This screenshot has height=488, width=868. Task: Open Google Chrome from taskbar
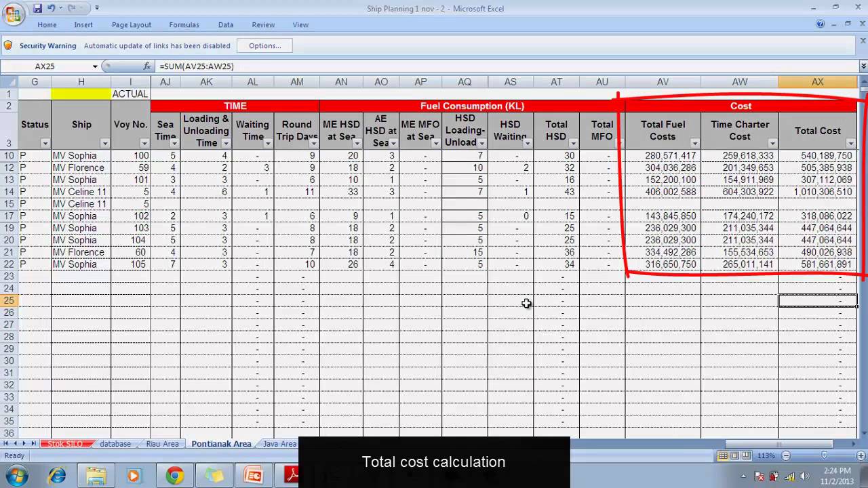point(174,476)
